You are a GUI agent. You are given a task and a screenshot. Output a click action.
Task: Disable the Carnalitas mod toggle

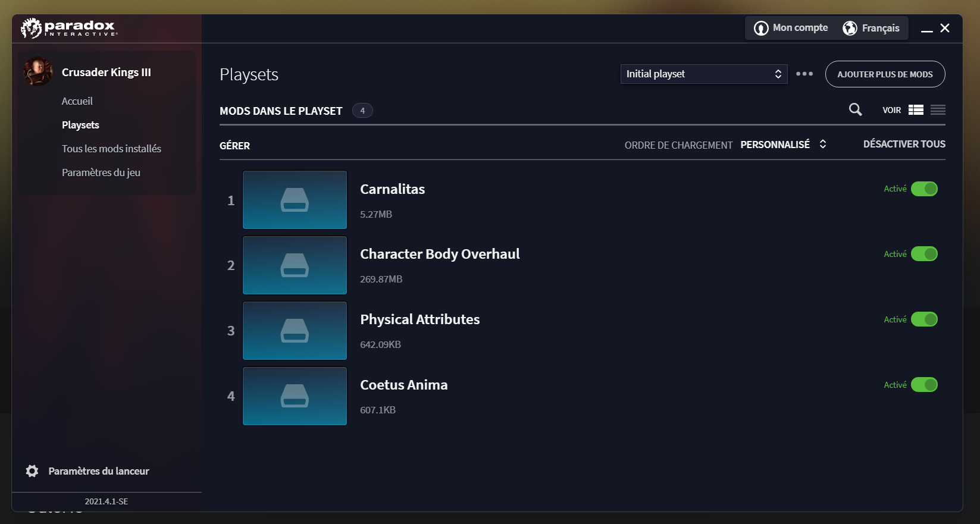click(924, 189)
